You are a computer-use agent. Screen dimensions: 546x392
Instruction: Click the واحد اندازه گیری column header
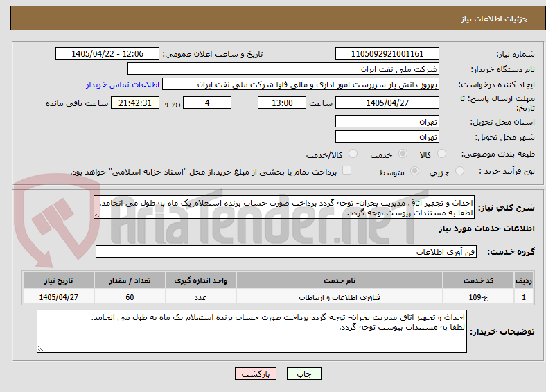(x=201, y=280)
